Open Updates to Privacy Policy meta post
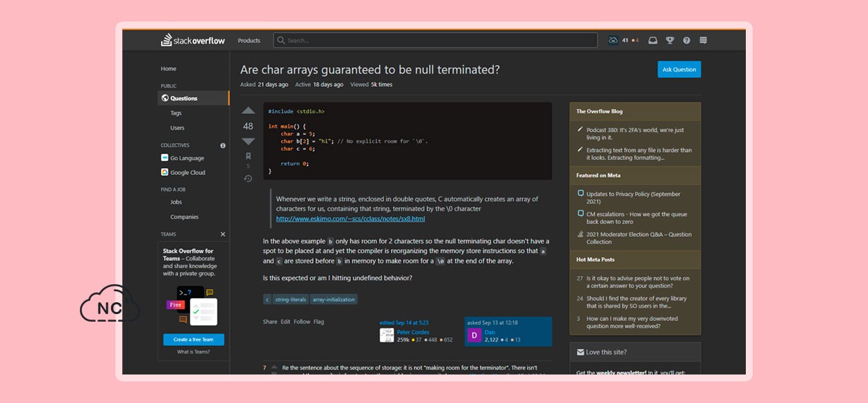This screenshot has height=403, width=868. pyautogui.click(x=634, y=197)
